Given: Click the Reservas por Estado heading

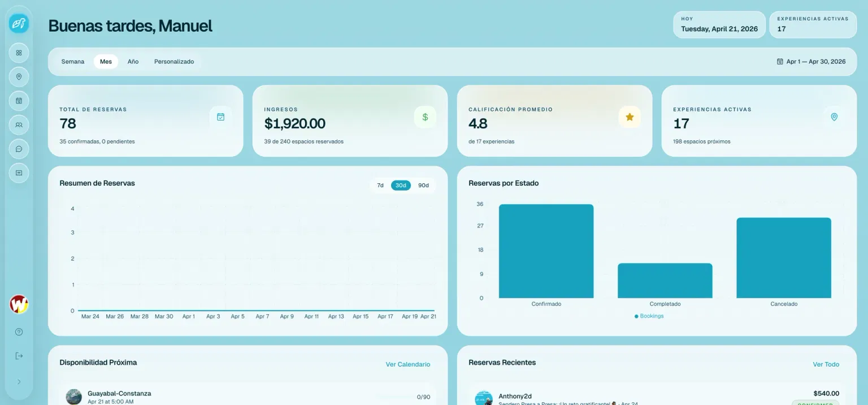Looking at the screenshot, I should tap(504, 183).
